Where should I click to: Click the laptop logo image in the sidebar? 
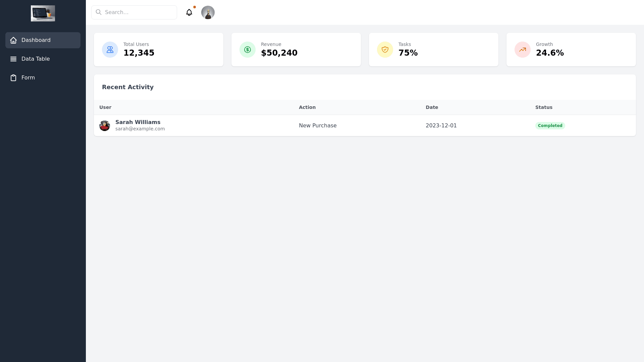click(43, 13)
